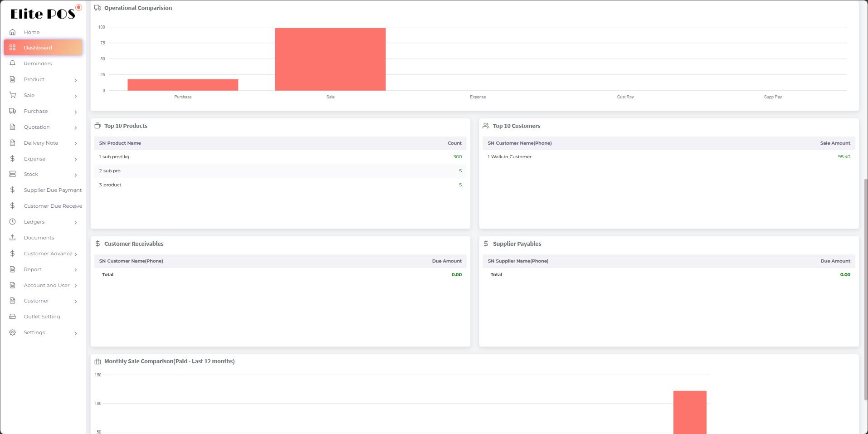Click the delivery truck Purchase icon
Image resolution: width=868 pixels, height=434 pixels.
click(12, 111)
